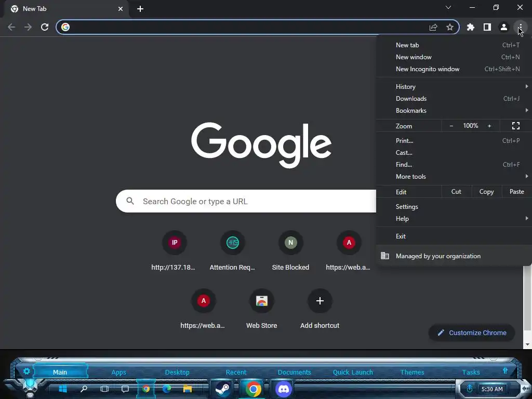Open Task View in the taskbar
This screenshot has width=532, height=399.
click(104, 389)
